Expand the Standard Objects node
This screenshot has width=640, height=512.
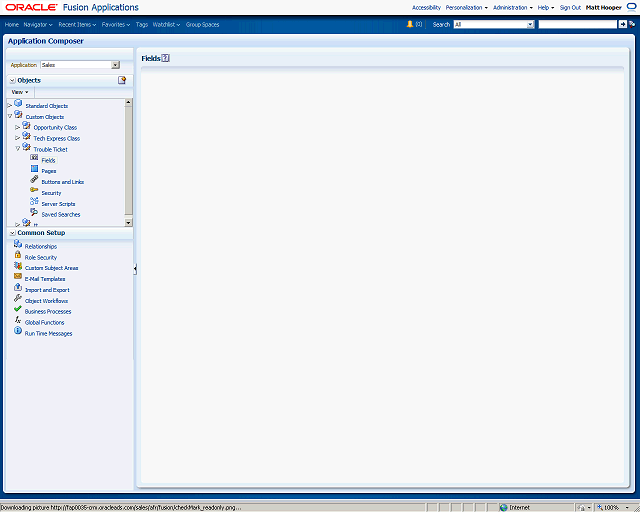point(10,106)
